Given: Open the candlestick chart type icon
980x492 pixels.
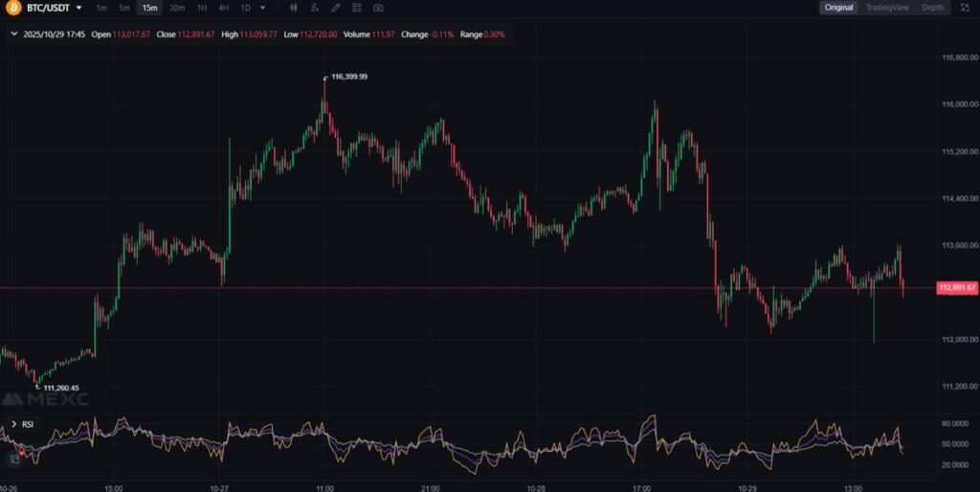Looking at the screenshot, I should click(294, 8).
